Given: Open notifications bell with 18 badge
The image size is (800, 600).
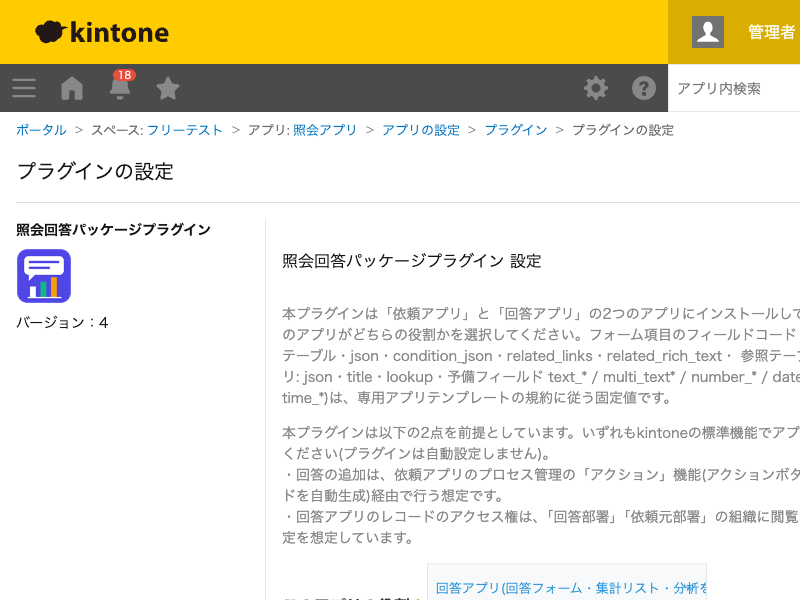Looking at the screenshot, I should coord(120,86).
